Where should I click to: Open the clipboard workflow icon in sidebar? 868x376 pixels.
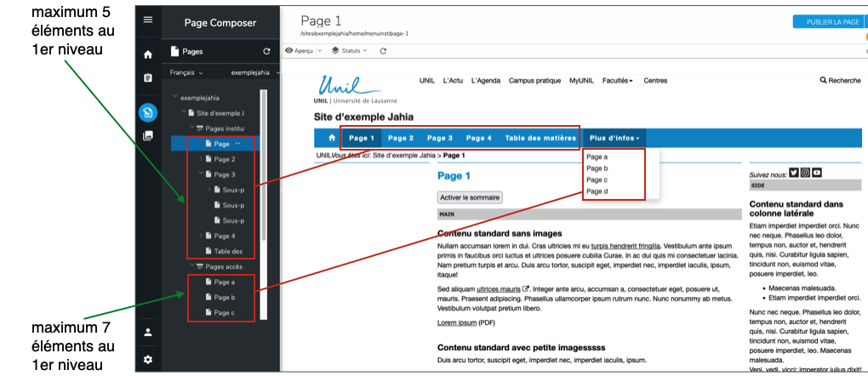(x=148, y=78)
